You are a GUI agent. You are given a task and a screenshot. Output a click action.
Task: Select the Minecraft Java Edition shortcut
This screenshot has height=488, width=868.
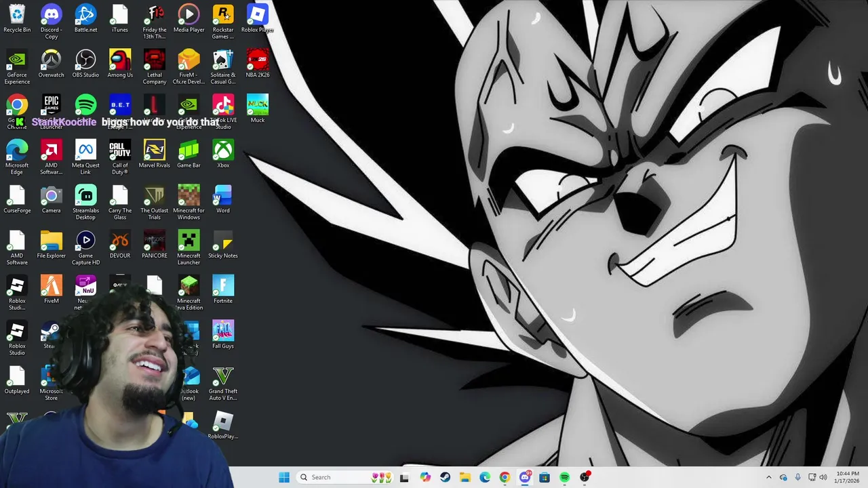coord(189,293)
